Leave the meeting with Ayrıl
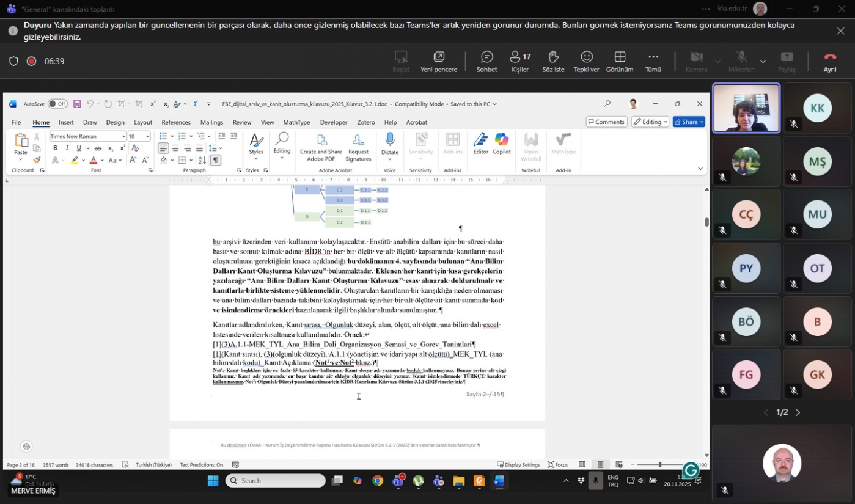 pyautogui.click(x=829, y=60)
